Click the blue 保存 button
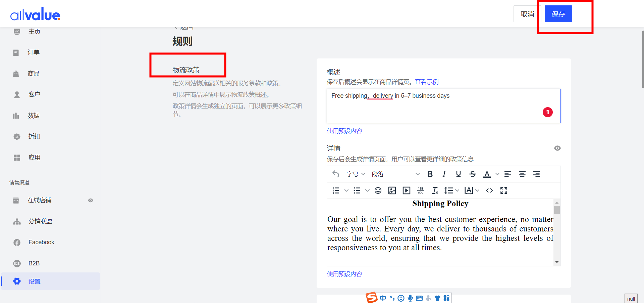This screenshot has width=644, height=303. click(x=558, y=14)
